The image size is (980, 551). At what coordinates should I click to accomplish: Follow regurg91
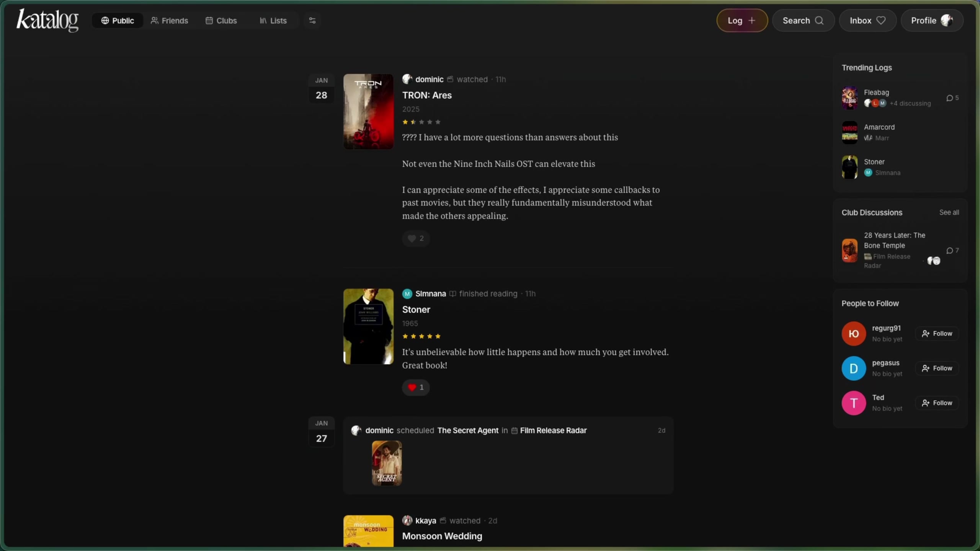point(937,333)
